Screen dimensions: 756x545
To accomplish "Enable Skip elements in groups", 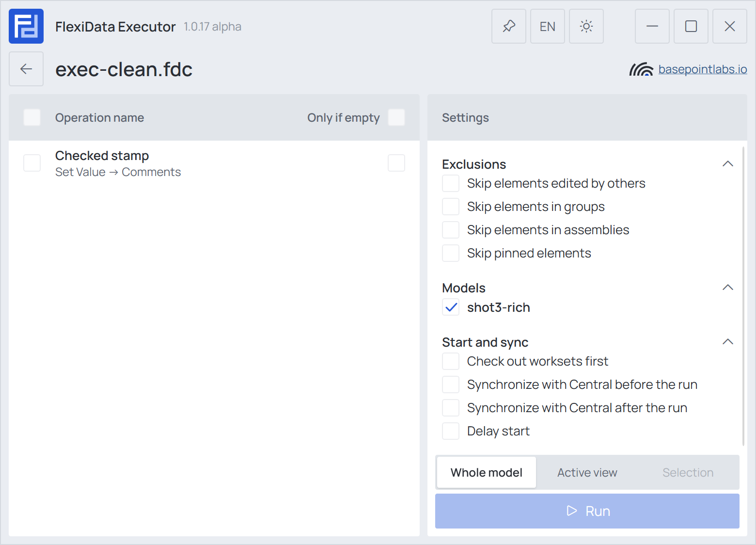I will [x=451, y=207].
